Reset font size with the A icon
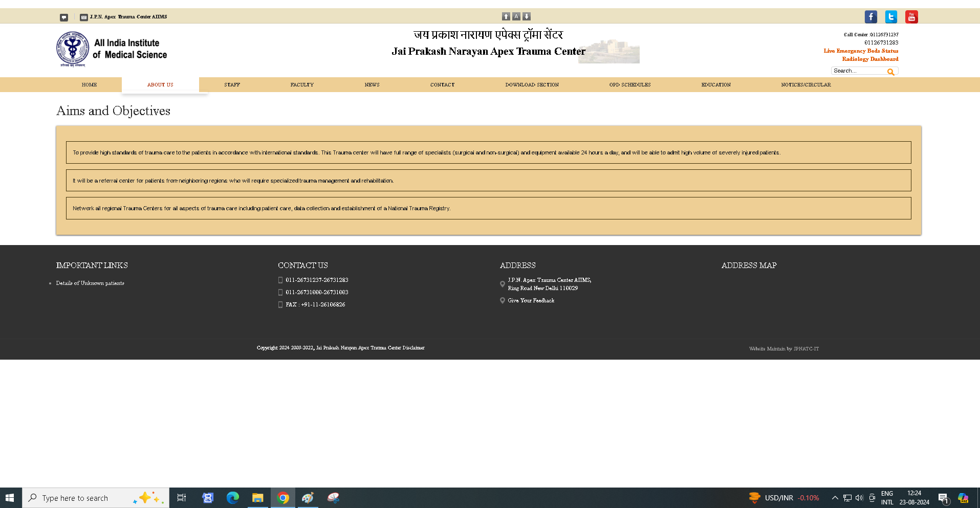The image size is (980, 508). coord(516,16)
